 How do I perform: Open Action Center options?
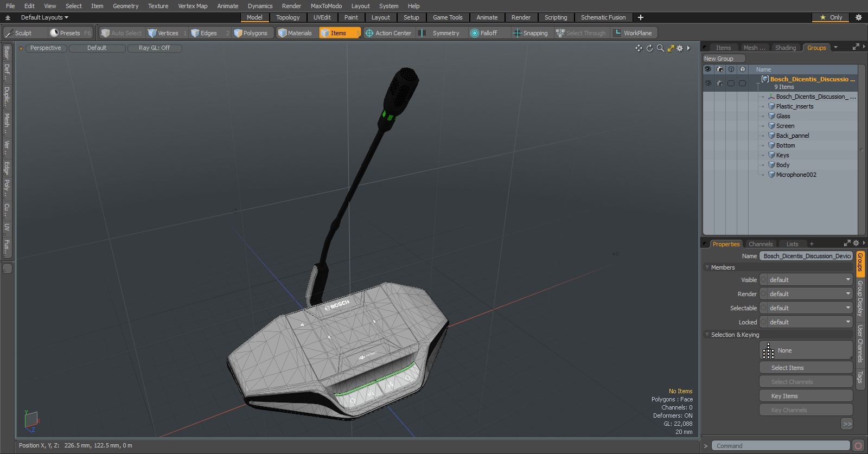click(x=388, y=33)
